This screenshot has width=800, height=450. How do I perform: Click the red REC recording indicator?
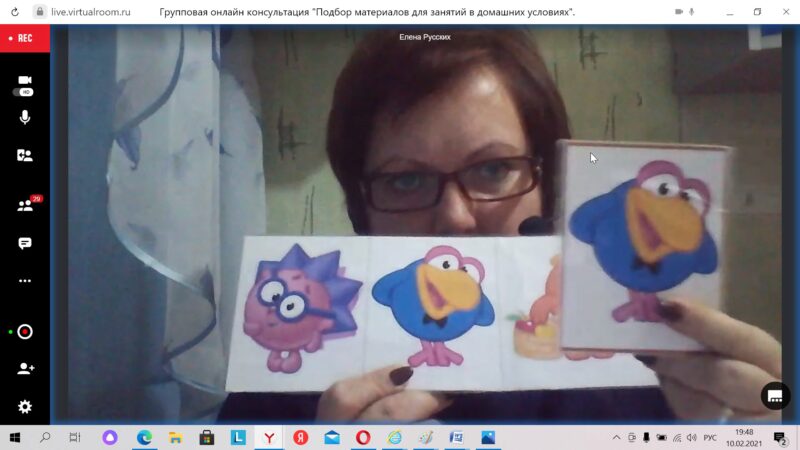pyautogui.click(x=24, y=38)
